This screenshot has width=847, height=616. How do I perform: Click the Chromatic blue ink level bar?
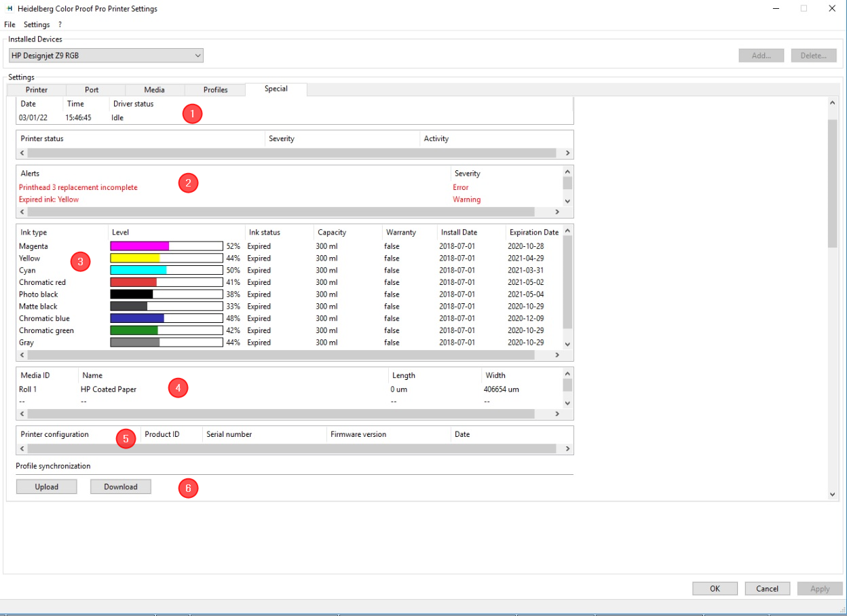click(x=166, y=319)
